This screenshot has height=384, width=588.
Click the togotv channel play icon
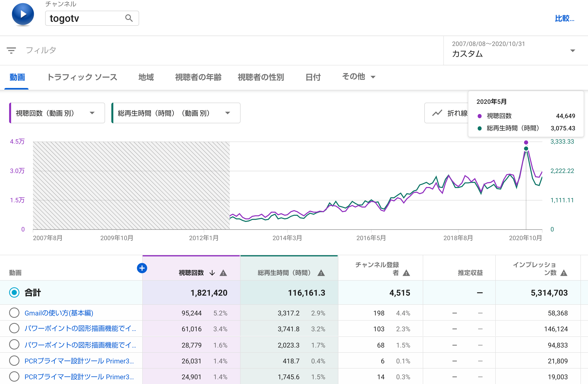(23, 14)
